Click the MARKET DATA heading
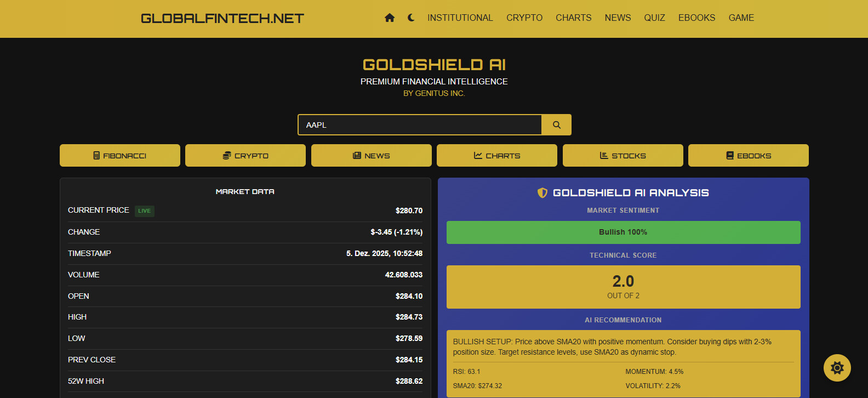Image resolution: width=868 pixels, height=398 pixels. pyautogui.click(x=245, y=192)
